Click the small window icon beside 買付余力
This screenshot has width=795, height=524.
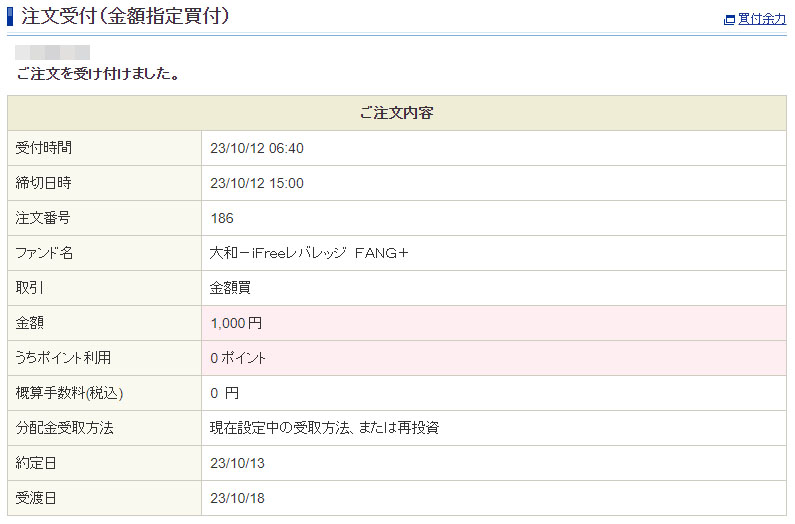(729, 19)
